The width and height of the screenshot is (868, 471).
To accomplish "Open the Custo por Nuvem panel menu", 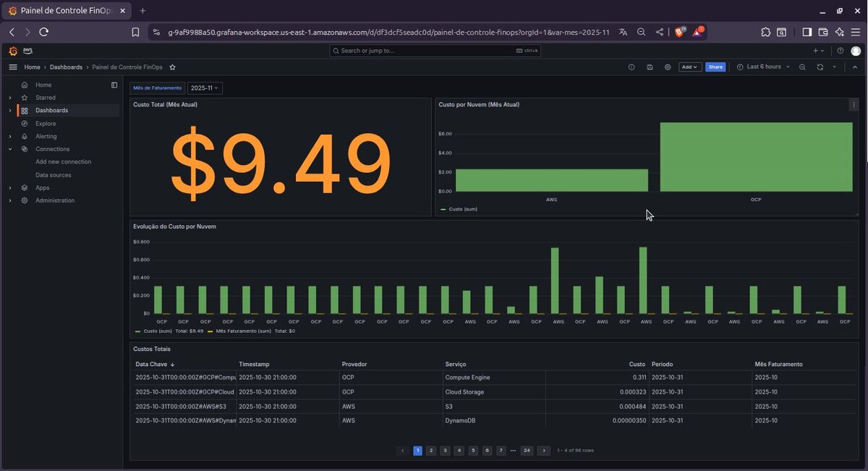I will (854, 104).
